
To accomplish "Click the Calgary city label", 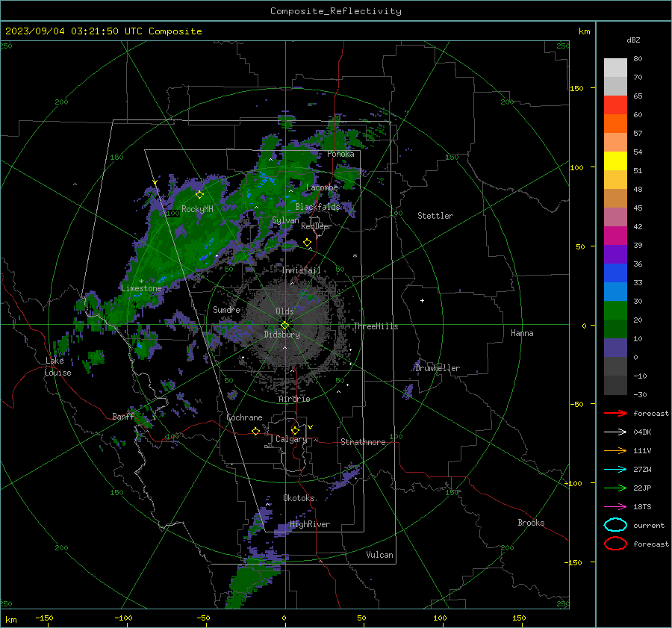I will (x=291, y=439).
